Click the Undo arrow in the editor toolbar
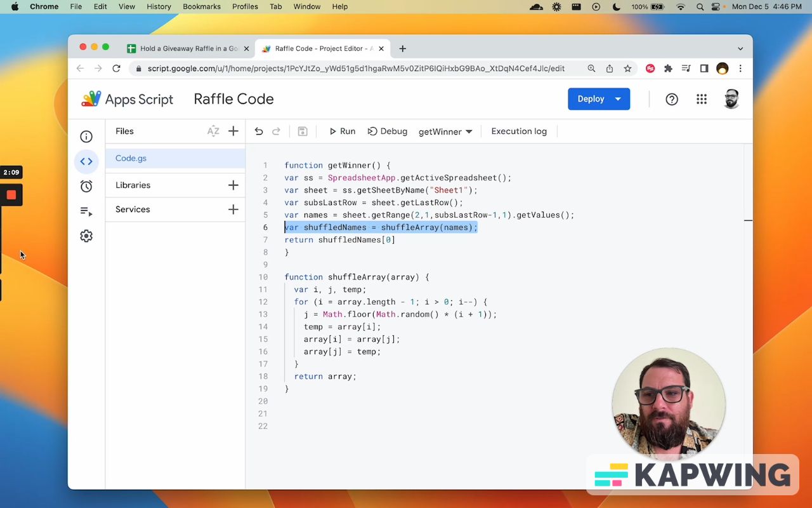The height and width of the screenshot is (508, 812). point(259,131)
